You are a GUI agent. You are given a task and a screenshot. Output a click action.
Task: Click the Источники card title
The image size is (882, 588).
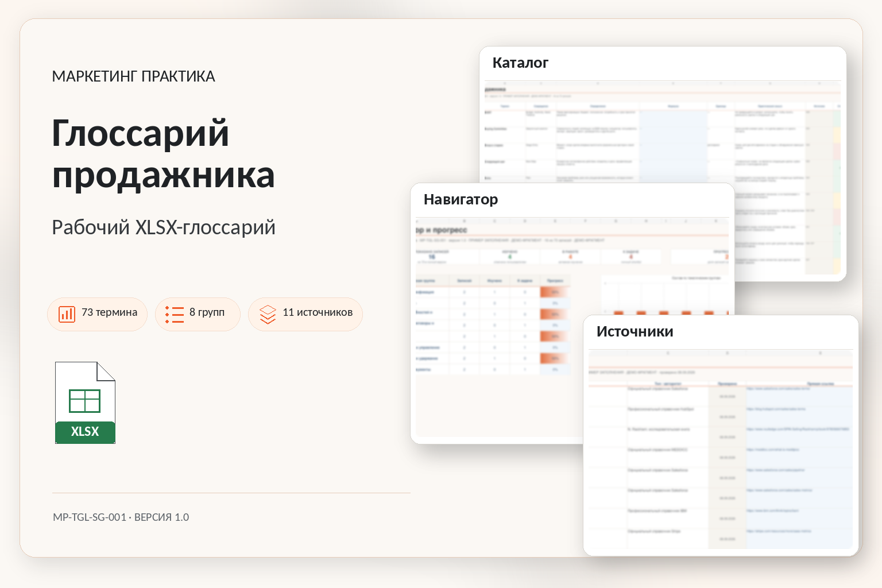pyautogui.click(x=635, y=331)
